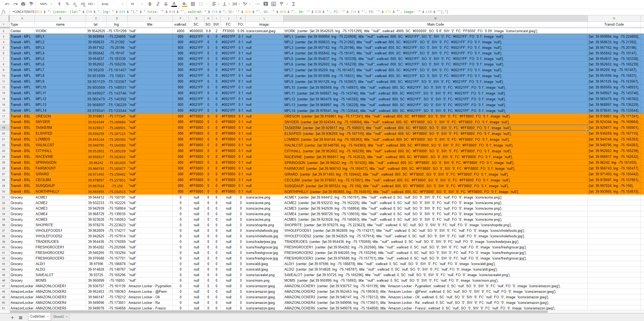Format selection as percent
The image size is (644, 321).
pos(67,4)
